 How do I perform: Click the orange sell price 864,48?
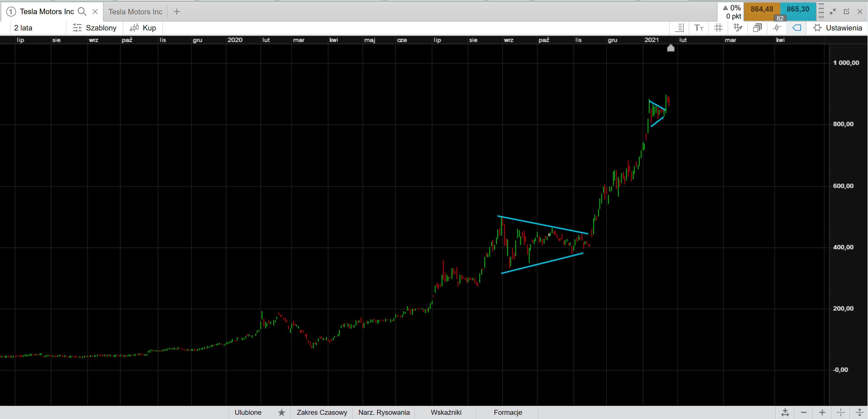[762, 9]
